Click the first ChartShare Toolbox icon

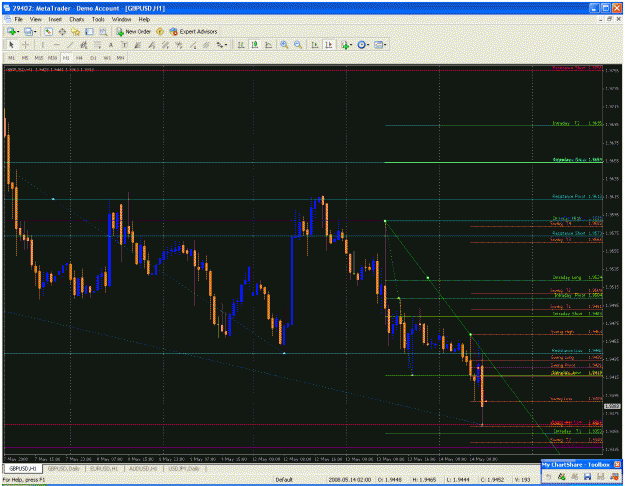click(548, 476)
